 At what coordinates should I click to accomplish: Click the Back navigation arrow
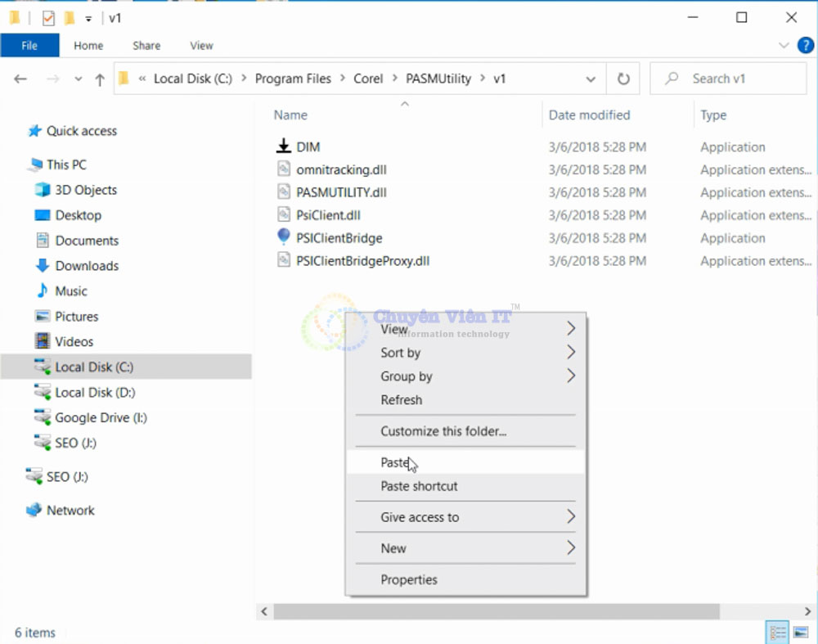click(x=21, y=79)
